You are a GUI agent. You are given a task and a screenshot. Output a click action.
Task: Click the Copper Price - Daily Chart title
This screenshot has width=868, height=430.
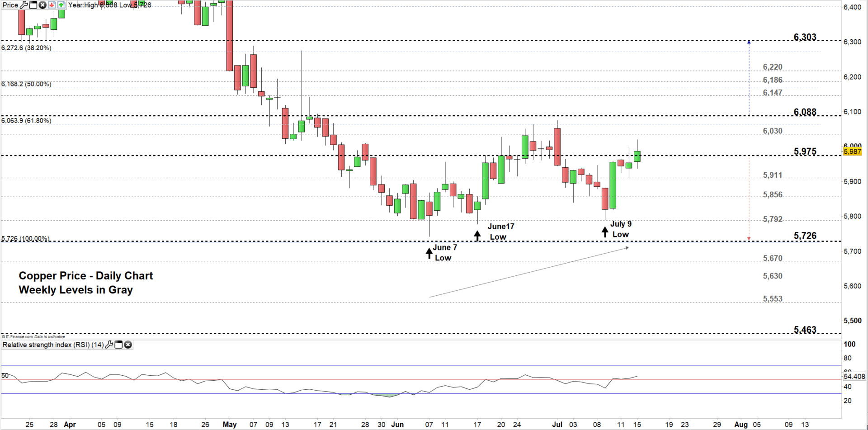point(86,276)
